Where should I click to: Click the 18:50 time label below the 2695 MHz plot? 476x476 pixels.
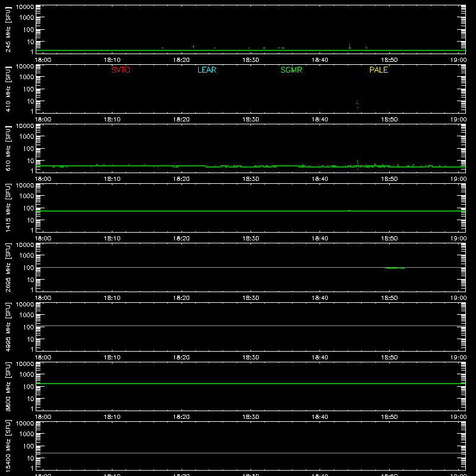tap(389, 298)
